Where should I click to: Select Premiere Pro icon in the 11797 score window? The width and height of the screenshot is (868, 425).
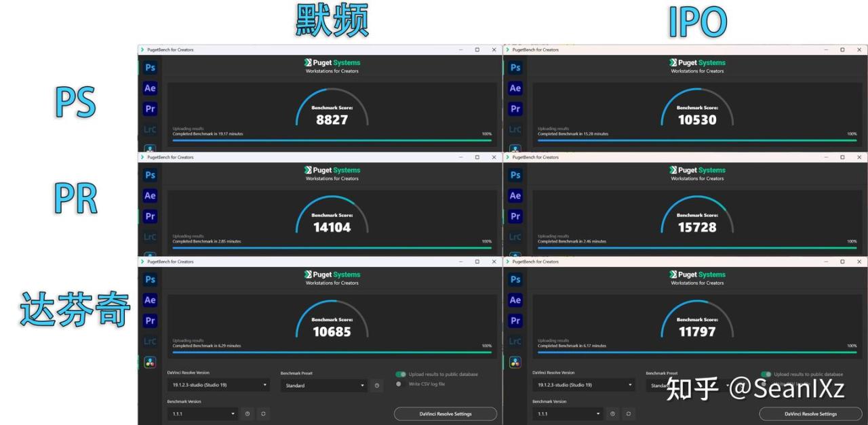515,321
